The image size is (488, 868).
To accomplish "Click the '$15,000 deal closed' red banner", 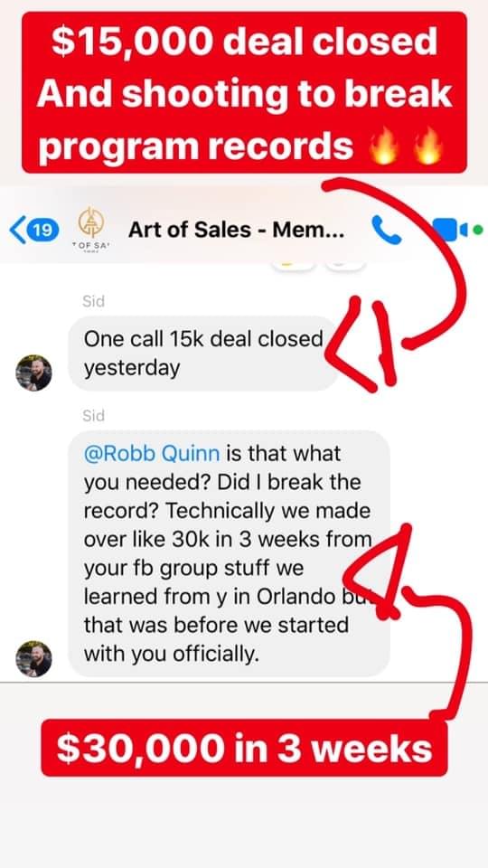I will coord(244,92).
